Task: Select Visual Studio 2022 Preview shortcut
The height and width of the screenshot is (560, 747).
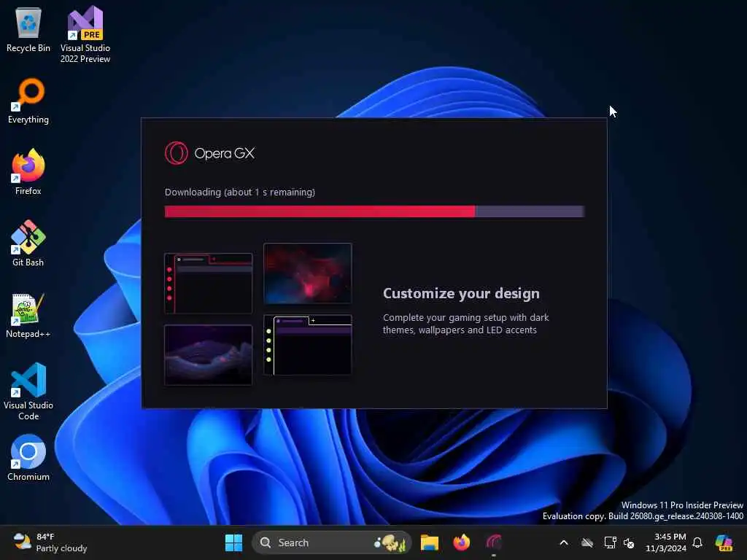Action: 85,34
